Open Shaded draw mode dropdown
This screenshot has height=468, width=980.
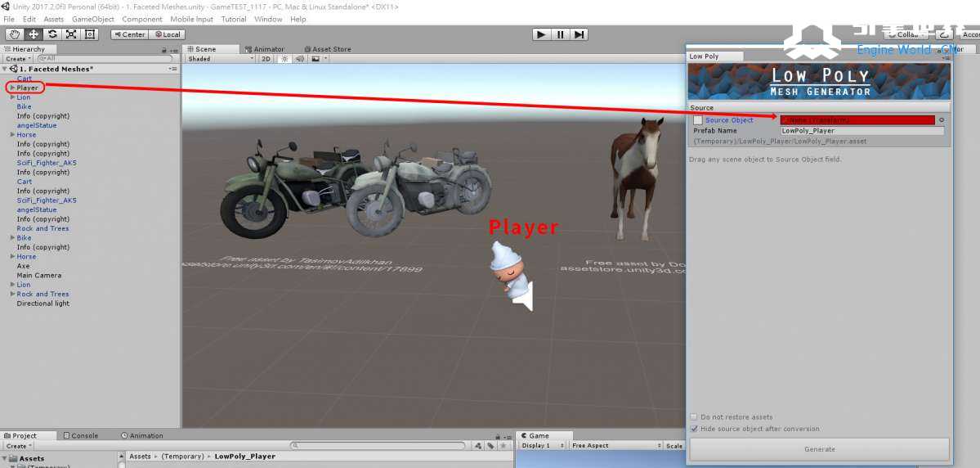tap(222, 59)
